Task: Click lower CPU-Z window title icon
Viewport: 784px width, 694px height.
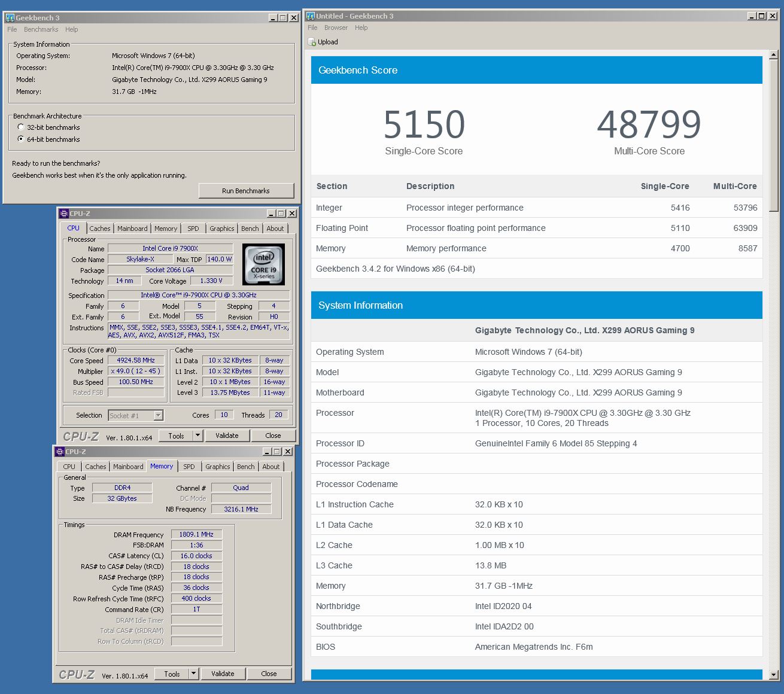Action: click(60, 452)
